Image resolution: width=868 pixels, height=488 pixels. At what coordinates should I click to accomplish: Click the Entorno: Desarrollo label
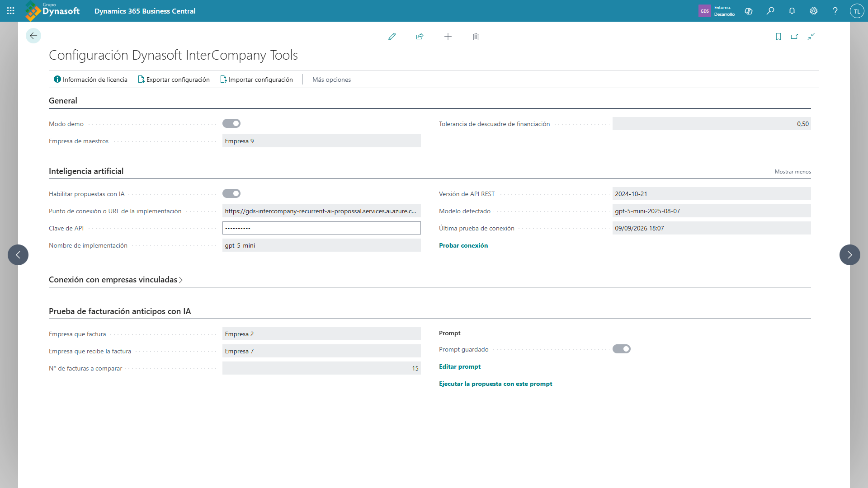[x=724, y=11]
